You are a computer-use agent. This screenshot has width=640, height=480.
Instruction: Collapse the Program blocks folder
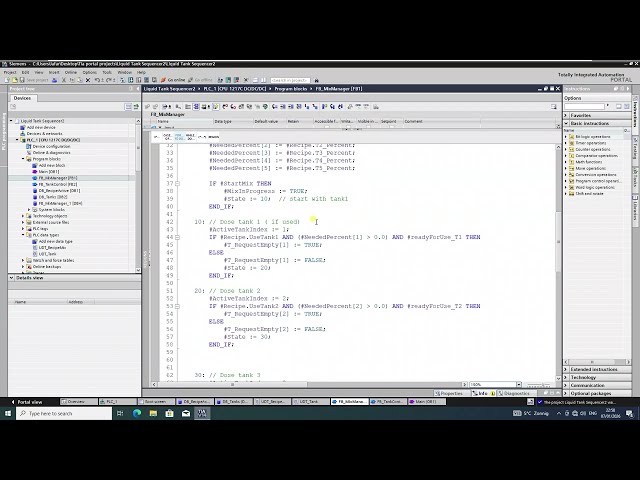(x=23, y=159)
